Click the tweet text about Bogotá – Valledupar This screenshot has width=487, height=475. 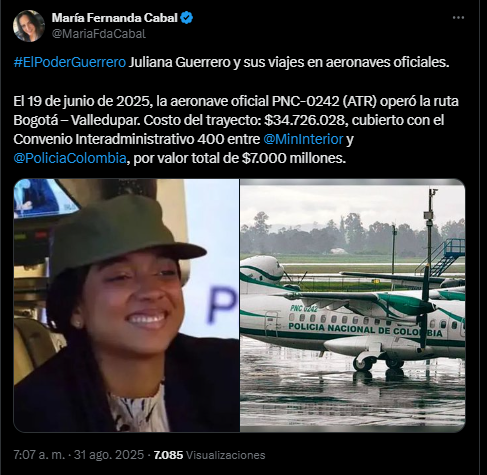tap(236, 129)
